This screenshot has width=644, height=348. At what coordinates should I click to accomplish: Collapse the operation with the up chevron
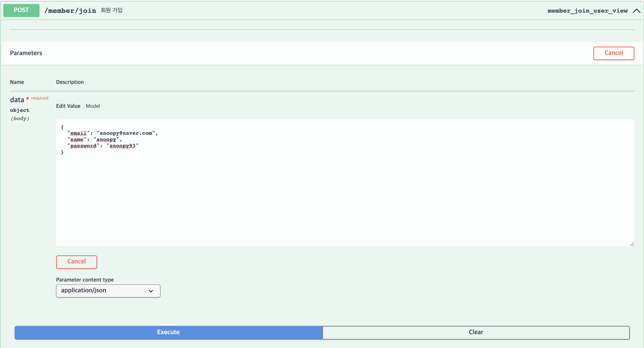coord(636,11)
